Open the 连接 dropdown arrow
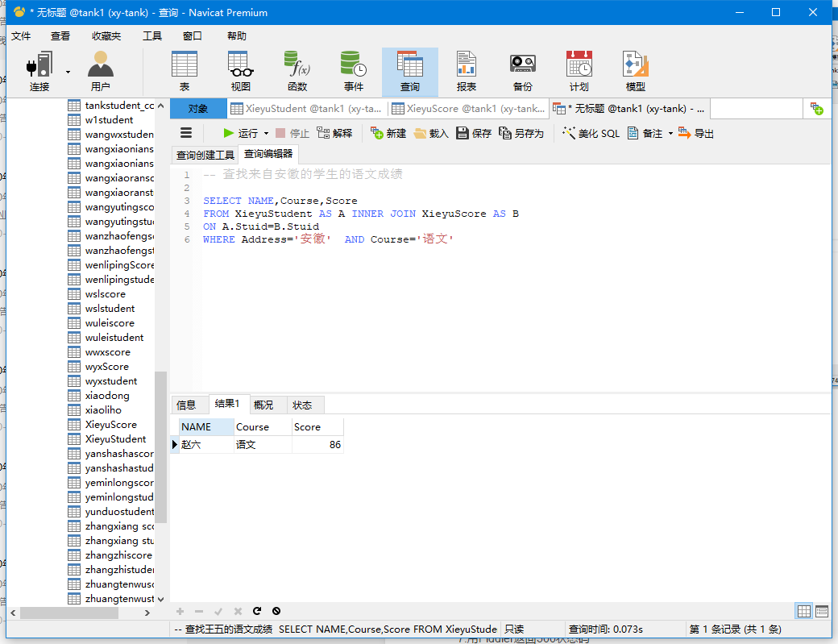 (68, 72)
